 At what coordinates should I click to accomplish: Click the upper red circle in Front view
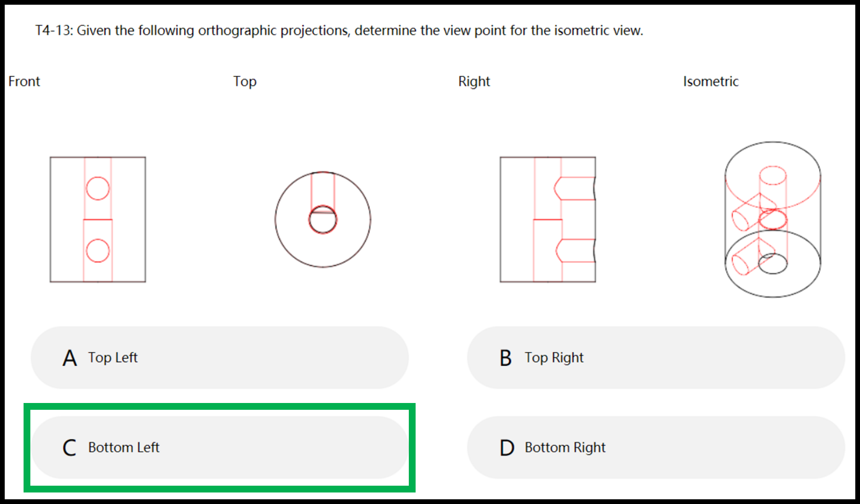pyautogui.click(x=98, y=188)
